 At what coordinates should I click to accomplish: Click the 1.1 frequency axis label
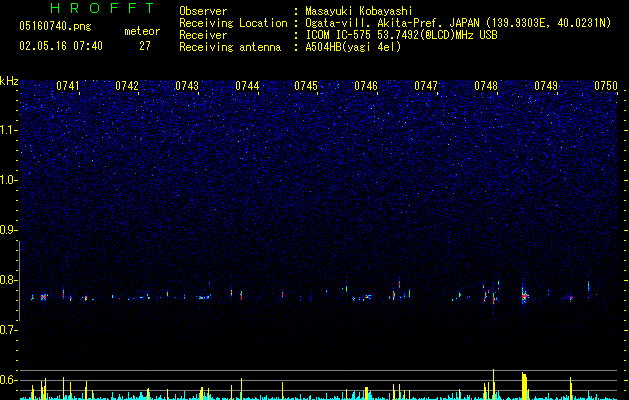[x=9, y=130]
